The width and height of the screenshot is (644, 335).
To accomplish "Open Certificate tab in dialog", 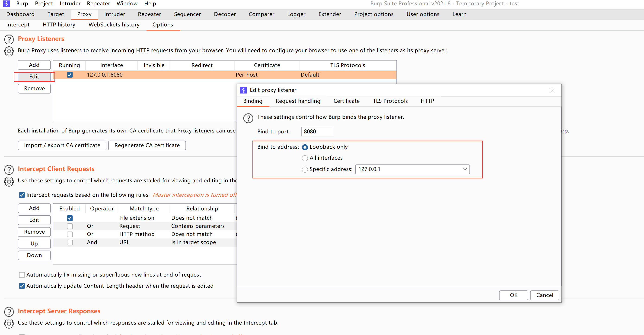I will pyautogui.click(x=347, y=101).
